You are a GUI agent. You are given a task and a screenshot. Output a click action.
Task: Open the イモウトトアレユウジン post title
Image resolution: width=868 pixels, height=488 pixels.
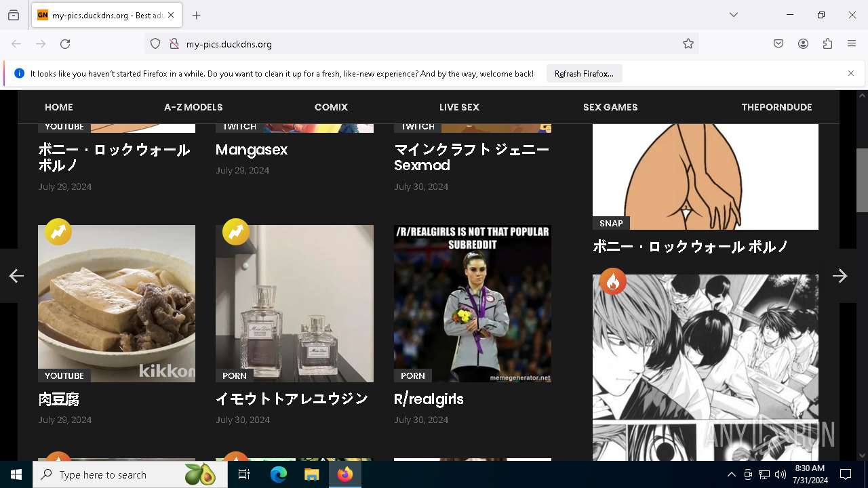tap(292, 399)
